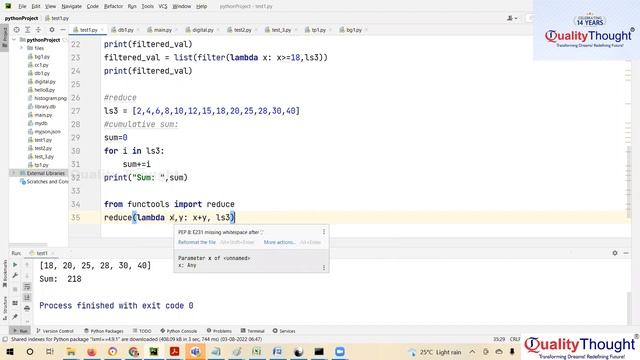The height and width of the screenshot is (360, 640).
Task: Click the layout icon in Run sidebar
Action: [15, 303]
